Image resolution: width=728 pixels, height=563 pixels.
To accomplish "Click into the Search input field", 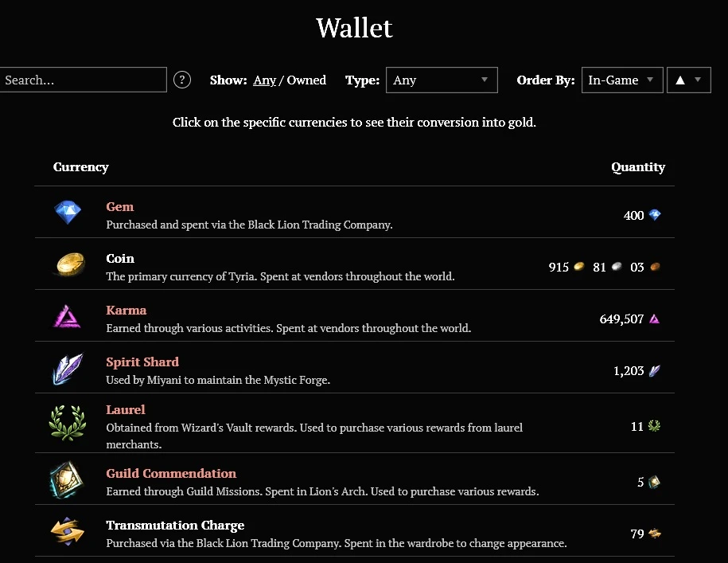I will (x=83, y=80).
